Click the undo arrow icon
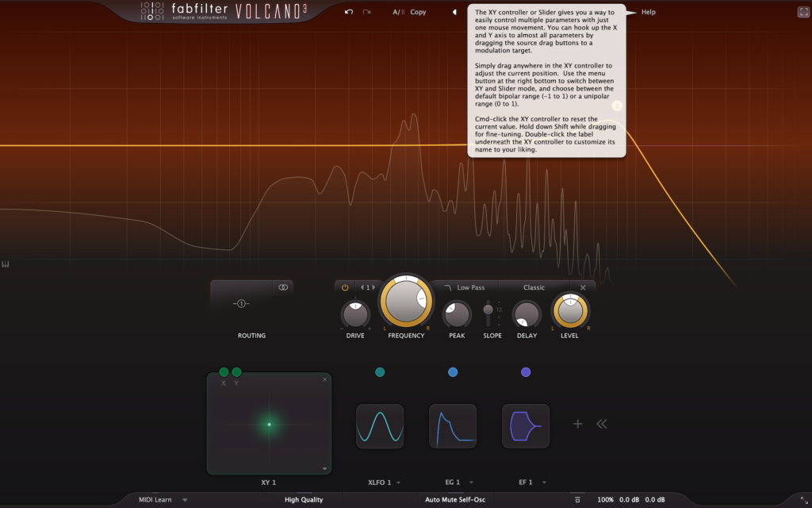 [349, 13]
